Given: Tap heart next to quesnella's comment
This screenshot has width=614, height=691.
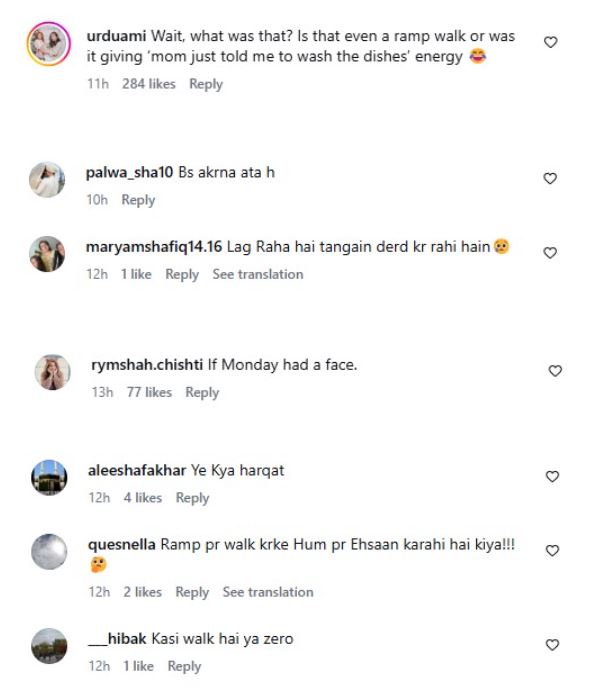Looking at the screenshot, I should 551,551.
